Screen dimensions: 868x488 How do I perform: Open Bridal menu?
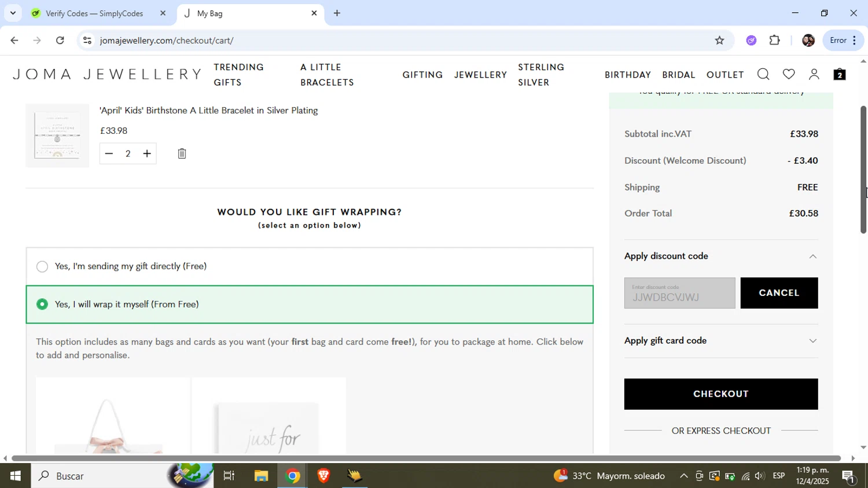point(679,75)
